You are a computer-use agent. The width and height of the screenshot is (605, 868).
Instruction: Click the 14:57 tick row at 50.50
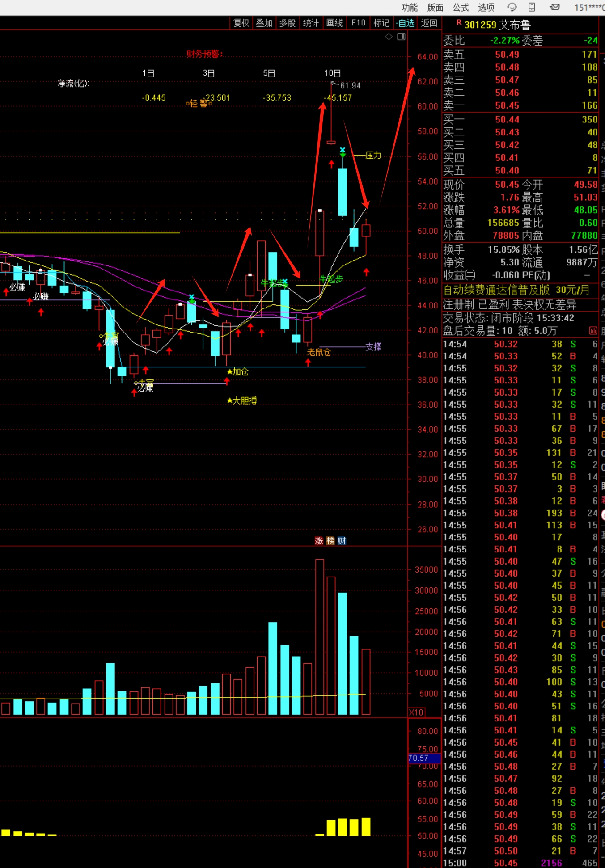(520, 851)
